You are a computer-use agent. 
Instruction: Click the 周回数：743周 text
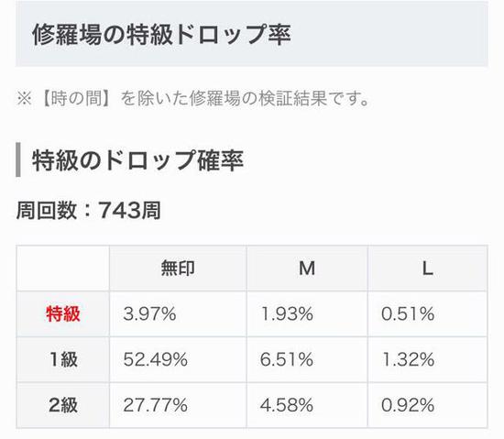click(89, 211)
